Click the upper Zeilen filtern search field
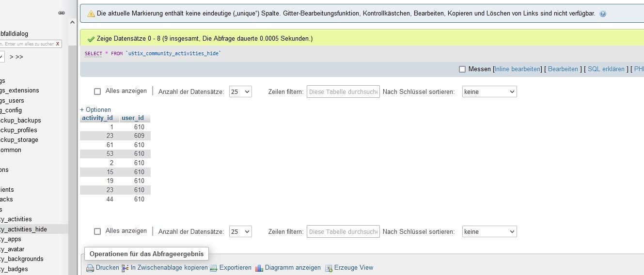 343,92
